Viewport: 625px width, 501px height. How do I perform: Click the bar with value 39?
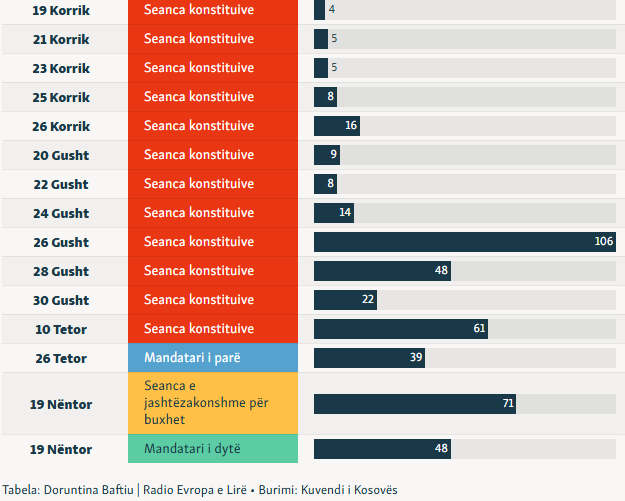pyautogui.click(x=368, y=358)
